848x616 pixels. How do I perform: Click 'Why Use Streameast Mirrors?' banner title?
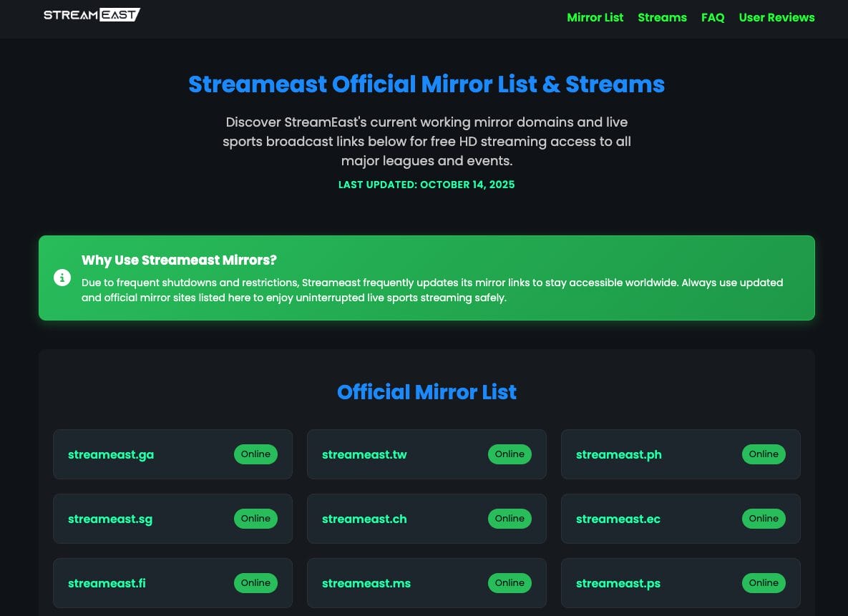pyautogui.click(x=179, y=260)
